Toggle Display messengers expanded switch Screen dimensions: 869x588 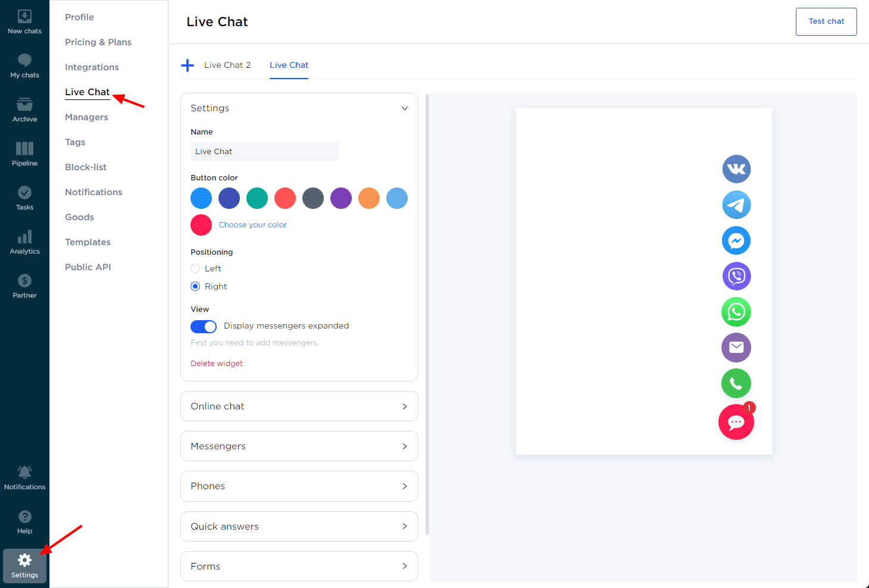click(x=204, y=326)
